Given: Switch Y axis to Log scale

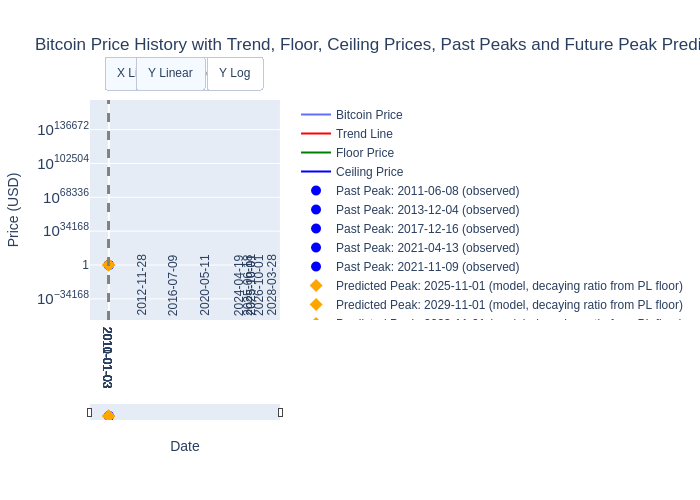Looking at the screenshot, I should [235, 73].
